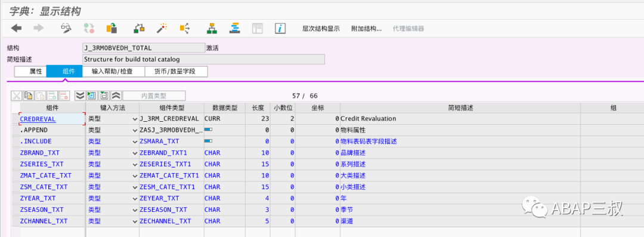Click the blue stacked-bars toolbar icon
The image size is (644, 237).
tap(234, 28)
